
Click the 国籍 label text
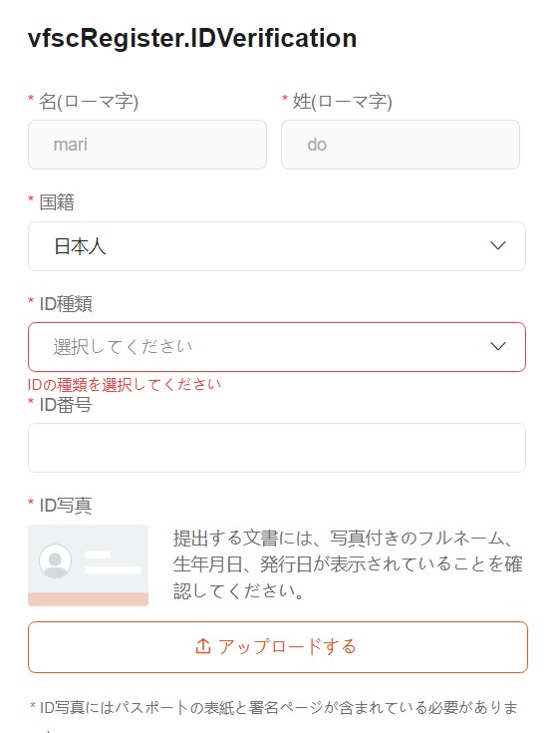[x=57, y=202]
